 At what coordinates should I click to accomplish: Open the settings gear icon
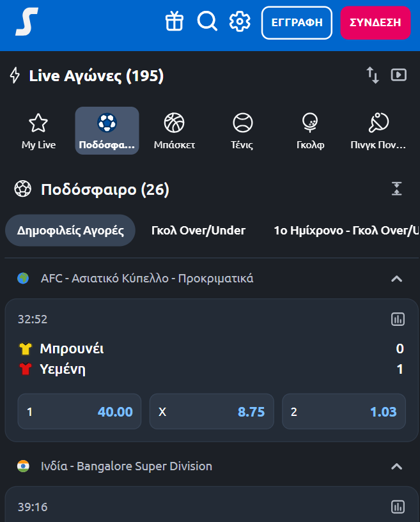(239, 20)
